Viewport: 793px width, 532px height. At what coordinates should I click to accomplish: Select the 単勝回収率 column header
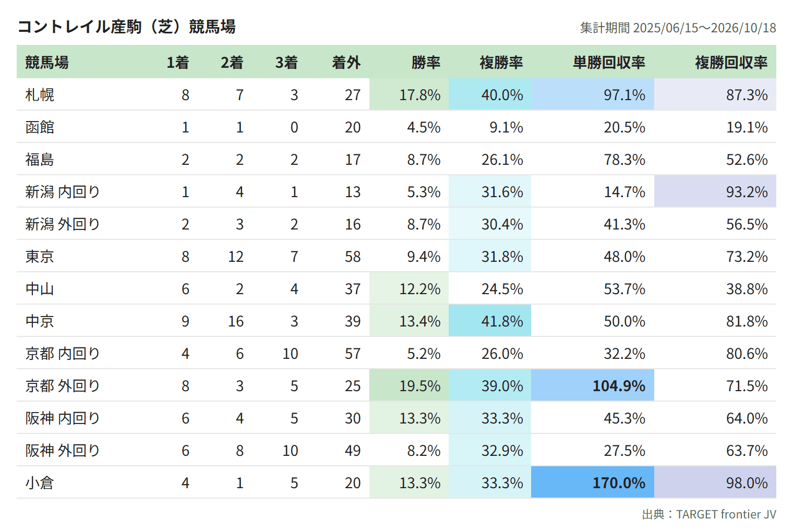click(609, 63)
